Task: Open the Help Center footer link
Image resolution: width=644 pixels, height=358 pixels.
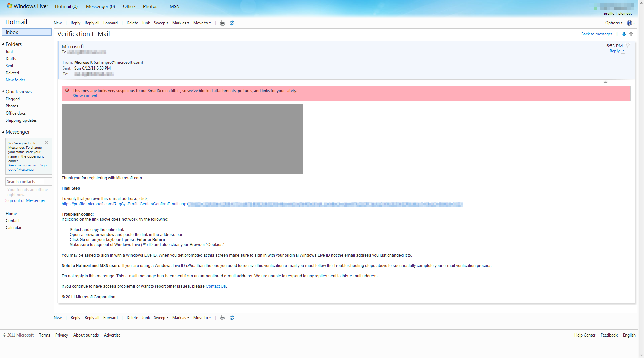Action: (x=585, y=335)
